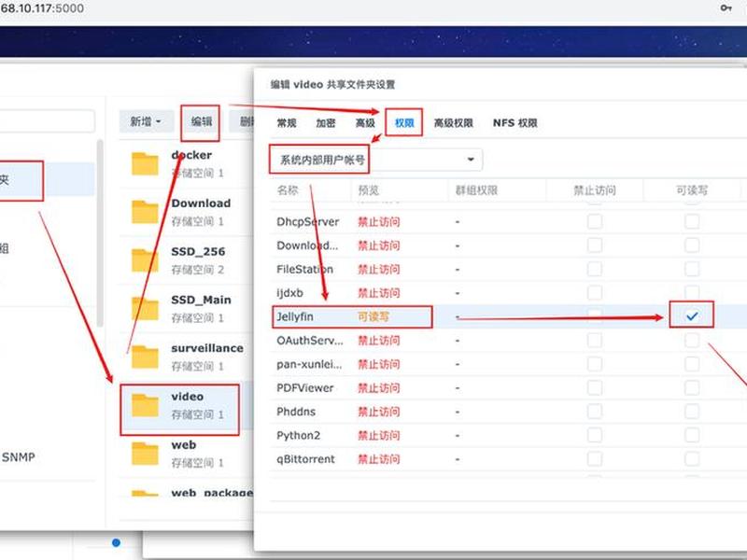Screen dimensions: 747x560
Task: Click the video folder icon
Action: pos(145,405)
